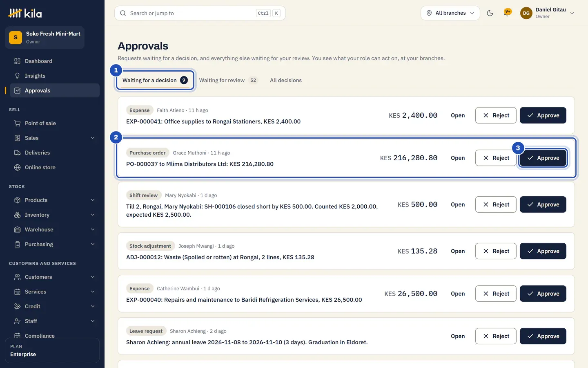Expand the Inventory section
Image resolution: width=588 pixels, height=368 pixels.
54,215
